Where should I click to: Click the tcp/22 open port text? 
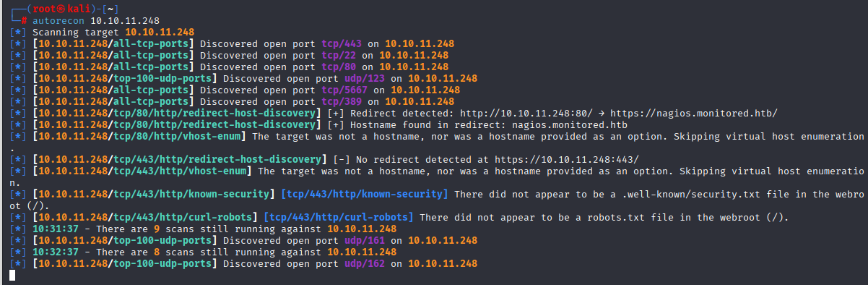pos(341,55)
